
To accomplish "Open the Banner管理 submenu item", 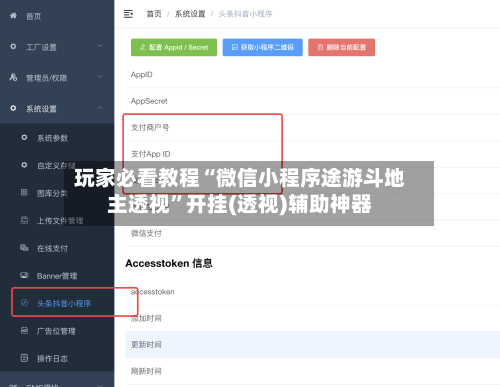I will 57,276.
